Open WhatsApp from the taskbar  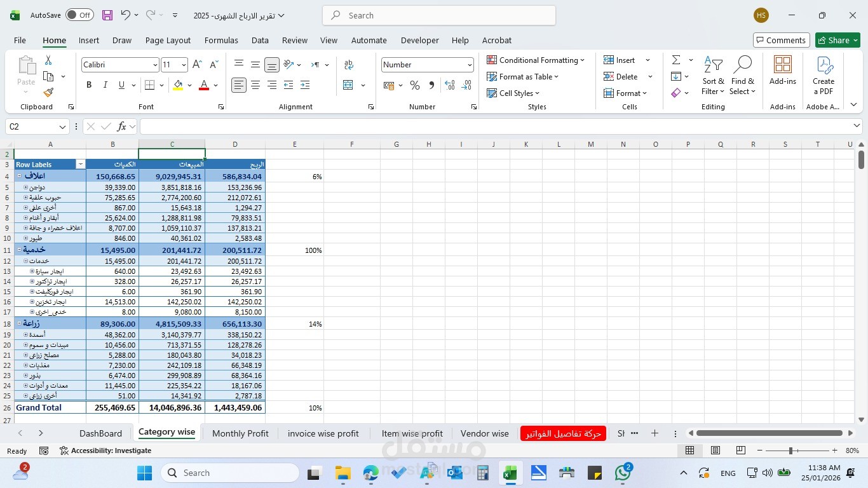click(623, 473)
